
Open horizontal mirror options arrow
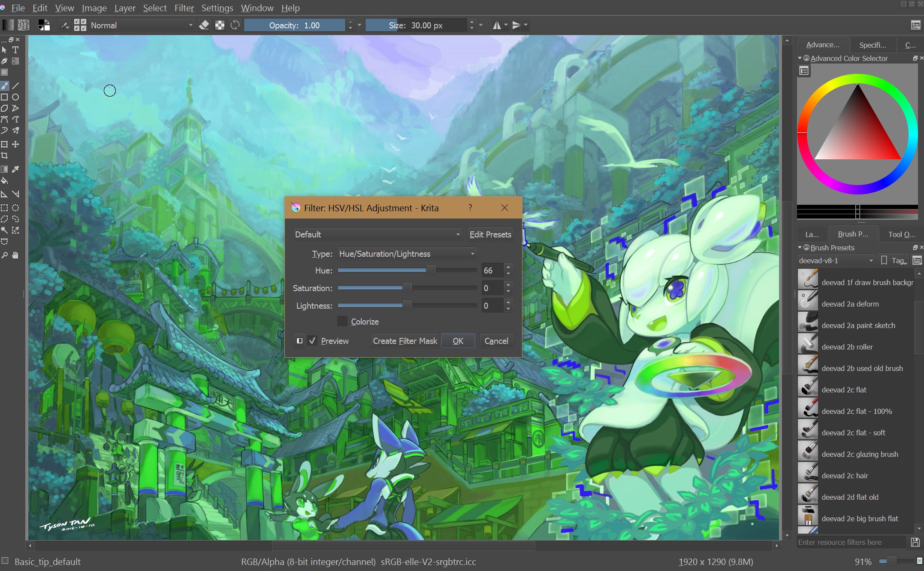click(506, 25)
